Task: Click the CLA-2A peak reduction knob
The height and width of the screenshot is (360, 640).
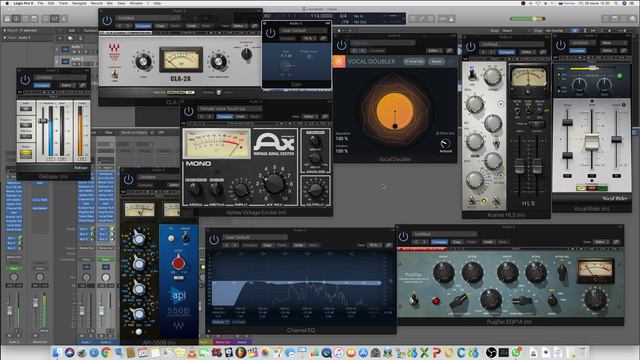Action: click(218, 62)
